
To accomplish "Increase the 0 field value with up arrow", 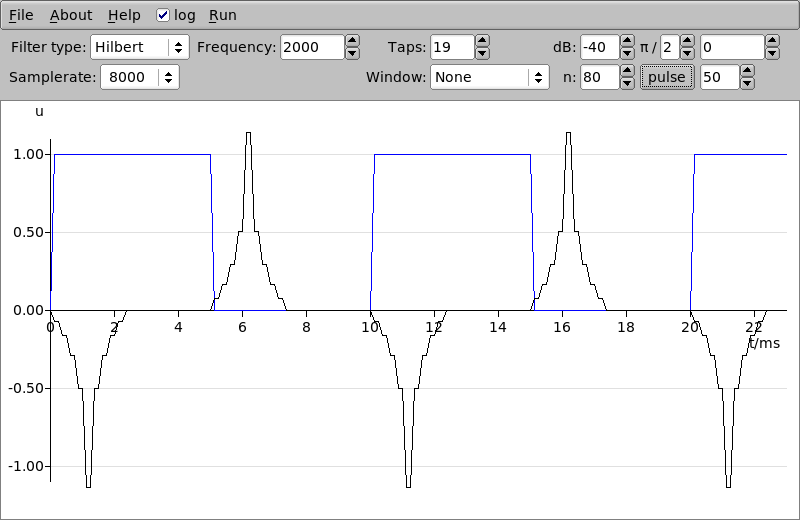I will pos(772,41).
